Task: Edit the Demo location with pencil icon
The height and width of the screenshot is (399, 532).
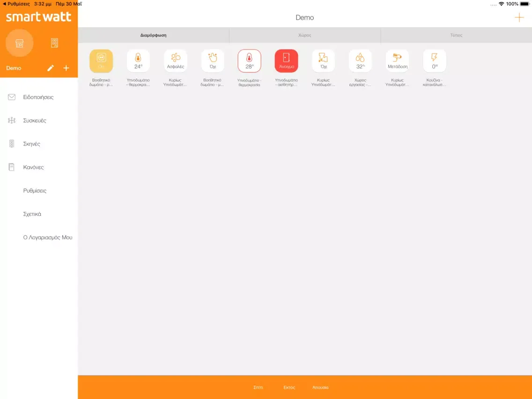Action: click(x=51, y=68)
